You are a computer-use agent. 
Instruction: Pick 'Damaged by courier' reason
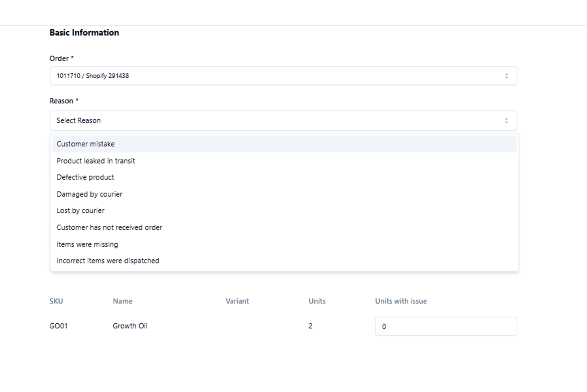pos(90,194)
